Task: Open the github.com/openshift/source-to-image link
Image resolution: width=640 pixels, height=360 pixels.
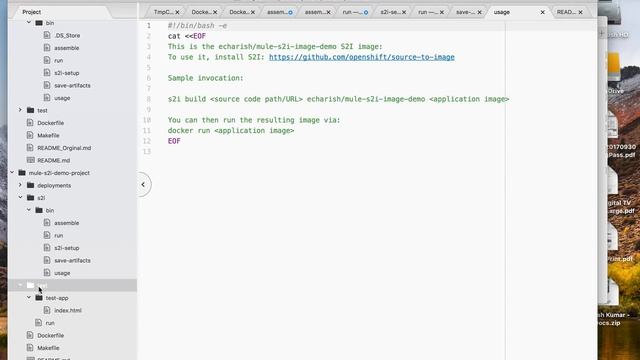Action: tap(362, 57)
